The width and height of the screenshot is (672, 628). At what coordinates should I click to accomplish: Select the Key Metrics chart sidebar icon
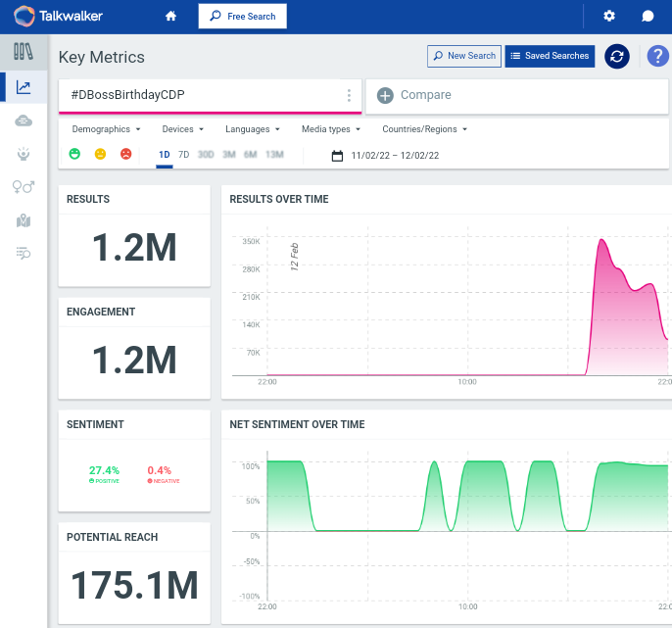[24, 87]
